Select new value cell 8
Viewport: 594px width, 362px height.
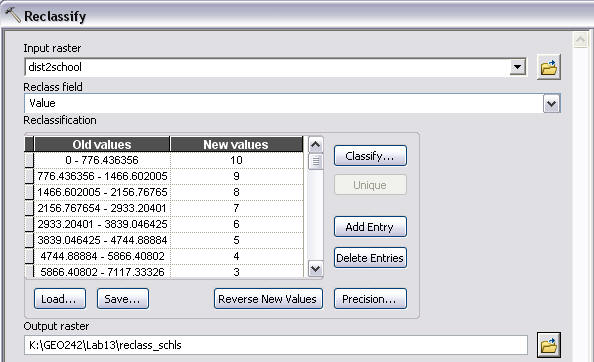click(x=237, y=192)
